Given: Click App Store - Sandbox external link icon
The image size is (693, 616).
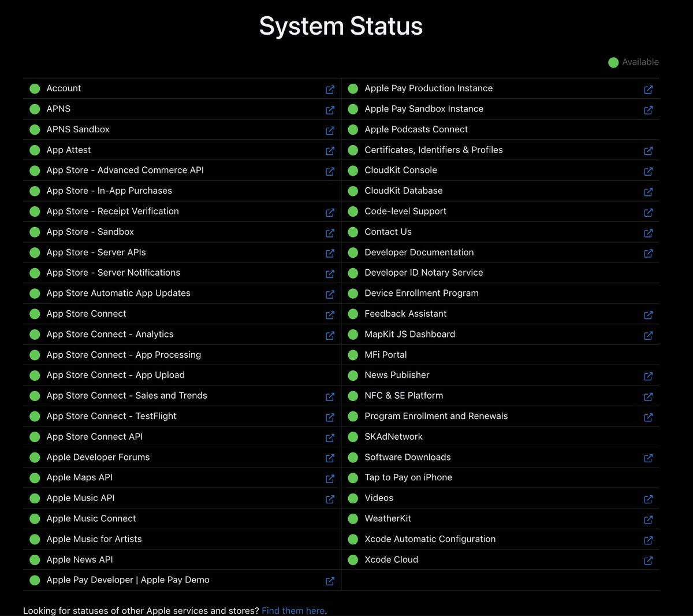Looking at the screenshot, I should (330, 233).
